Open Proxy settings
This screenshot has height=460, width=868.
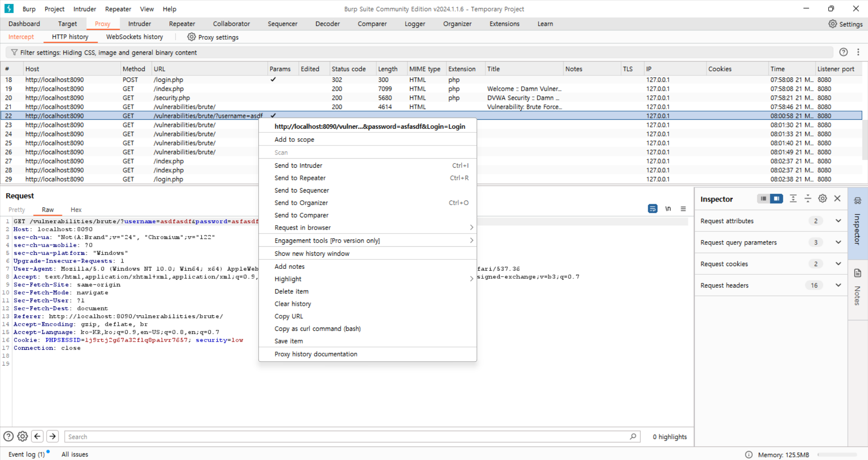click(213, 37)
